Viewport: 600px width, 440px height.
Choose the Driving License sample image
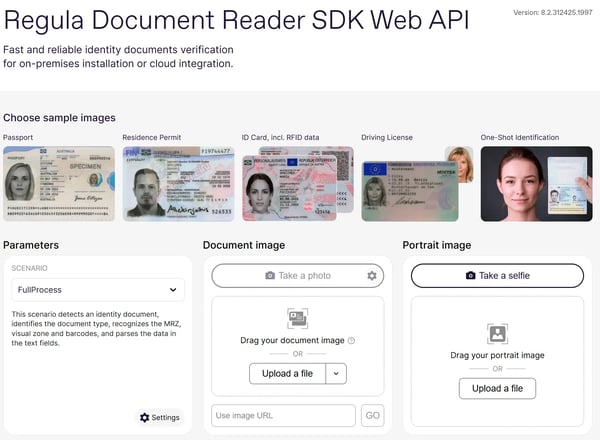point(417,184)
